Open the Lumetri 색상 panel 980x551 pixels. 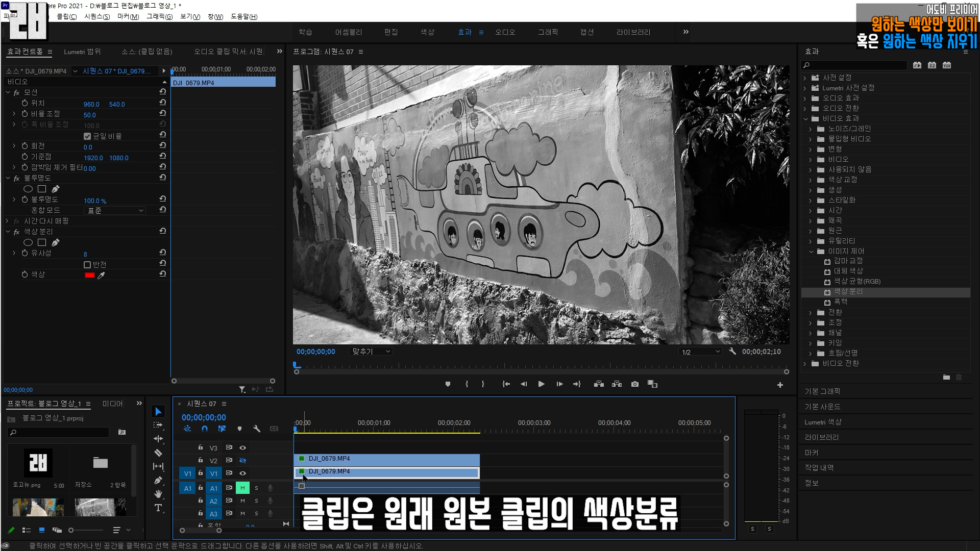click(x=823, y=422)
